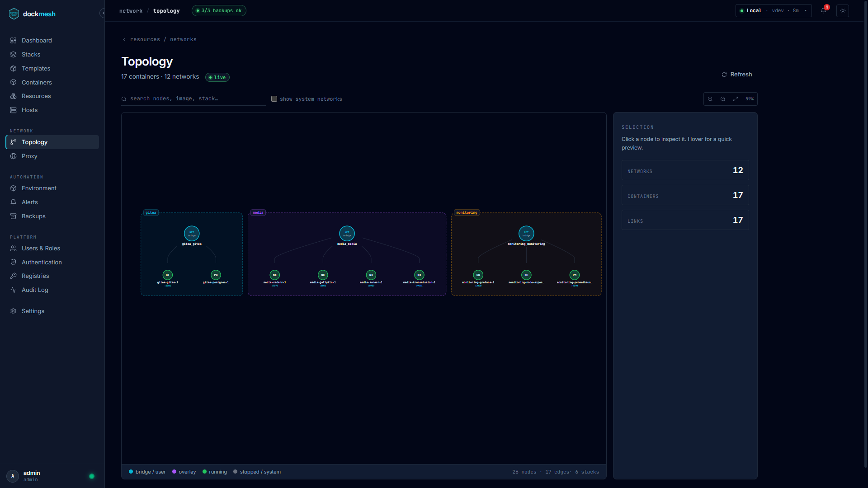The image size is (868, 488).
Task: Click the green status indicator near admin
Action: pyautogui.click(x=92, y=476)
